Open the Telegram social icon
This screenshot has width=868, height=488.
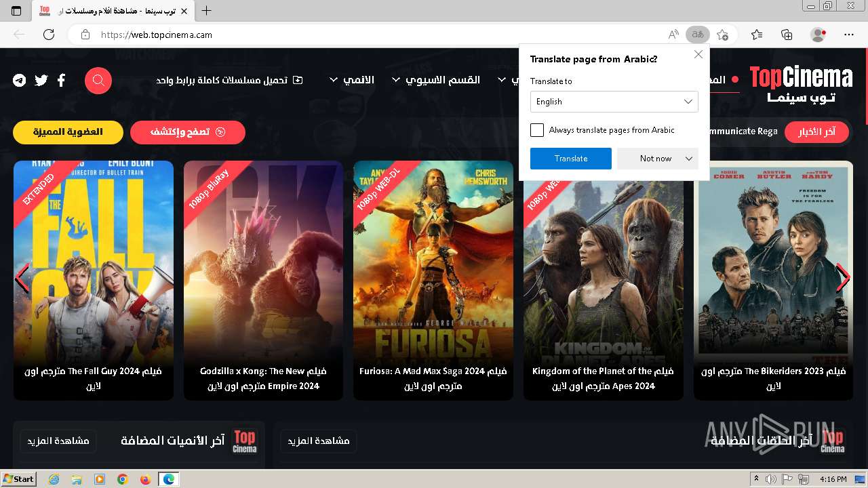[x=20, y=81]
